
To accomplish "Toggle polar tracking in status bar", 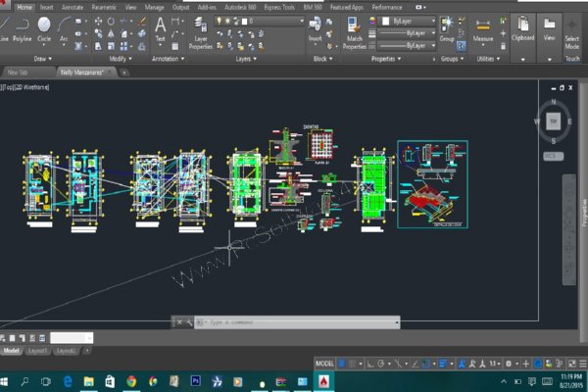I will 381,364.
